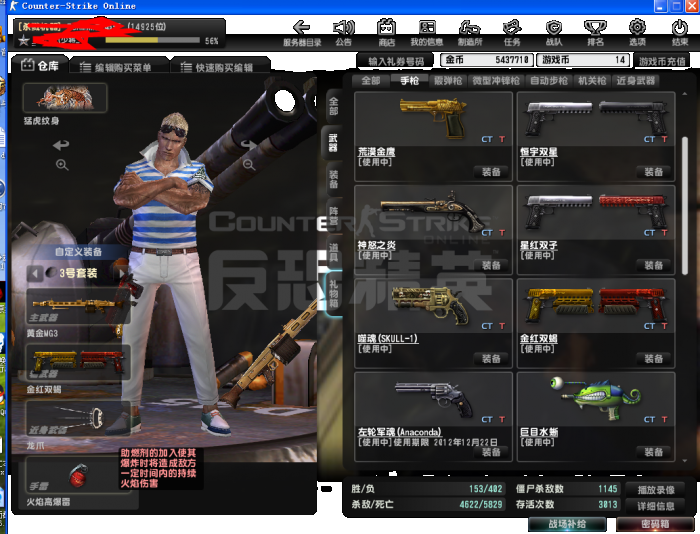Switch to previous loadout set arrow
The height and width of the screenshot is (534, 700).
pyautogui.click(x=35, y=273)
